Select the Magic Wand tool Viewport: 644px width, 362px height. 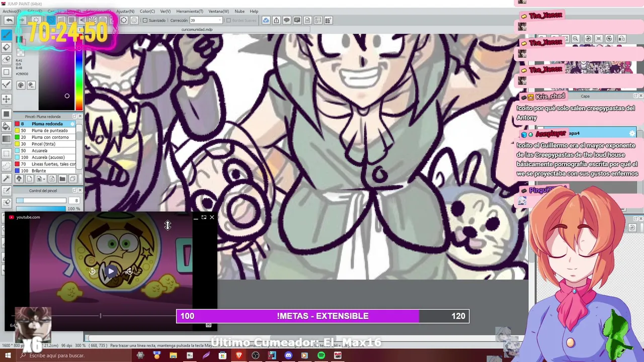tap(7, 177)
